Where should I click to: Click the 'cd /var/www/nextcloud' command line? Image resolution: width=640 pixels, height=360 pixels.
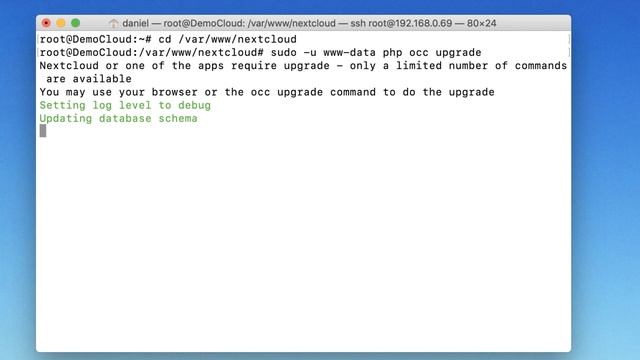click(x=227, y=39)
